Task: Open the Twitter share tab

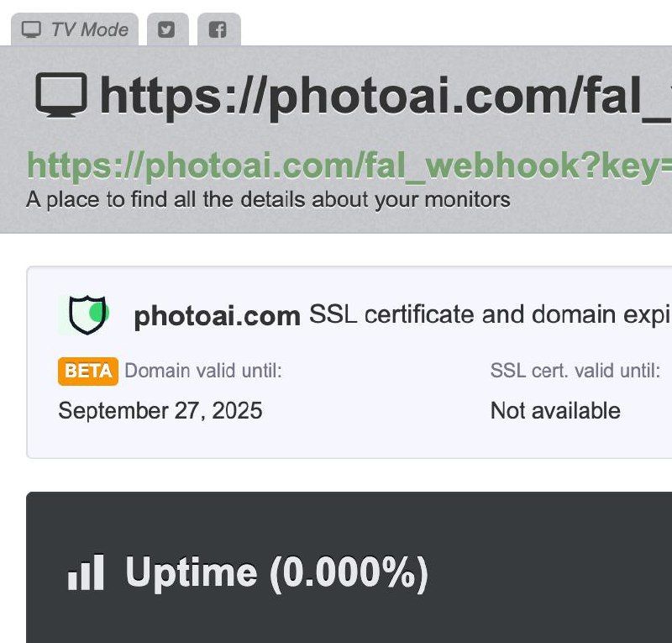Action: pyautogui.click(x=167, y=29)
